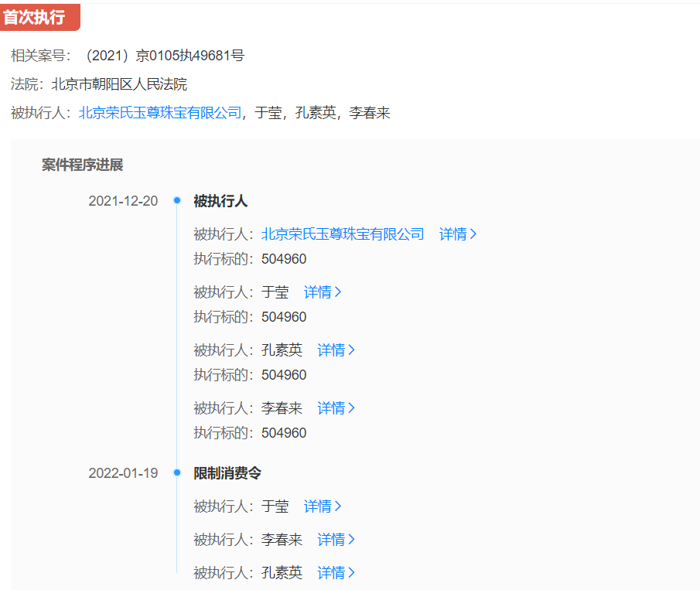Click the 案件程序进展 section heading

(x=82, y=165)
